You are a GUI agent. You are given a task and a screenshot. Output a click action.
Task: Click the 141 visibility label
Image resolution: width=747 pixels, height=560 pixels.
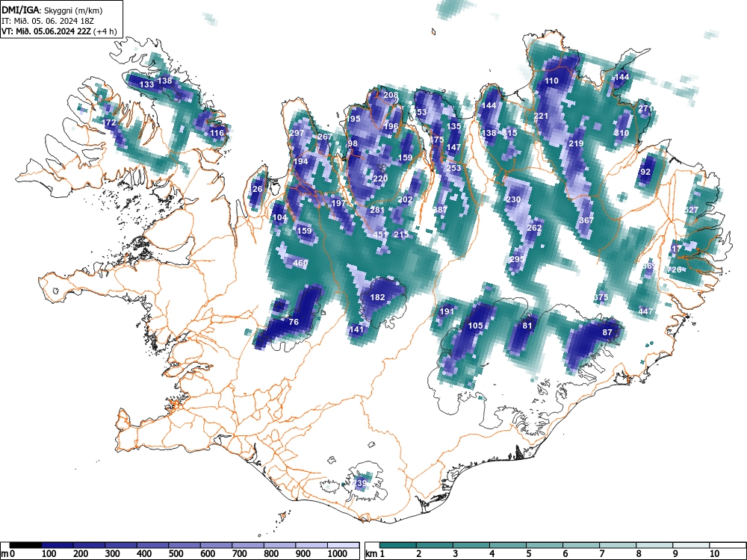356,329
